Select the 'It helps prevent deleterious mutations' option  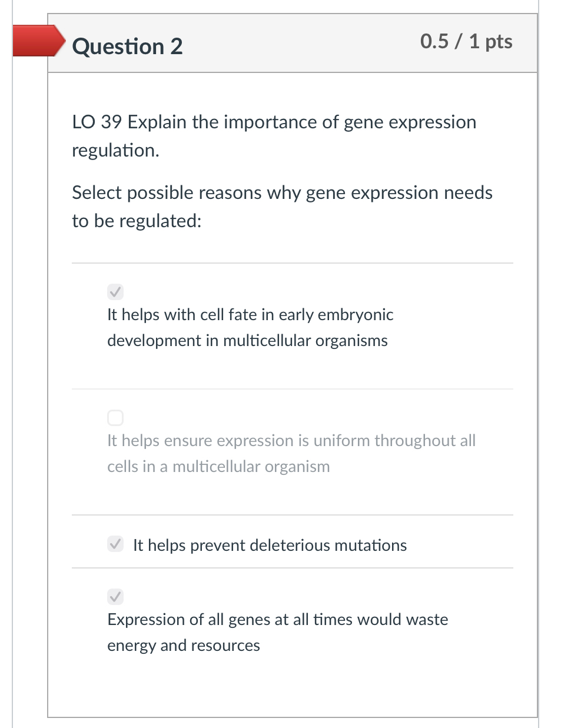pyautogui.click(x=270, y=545)
